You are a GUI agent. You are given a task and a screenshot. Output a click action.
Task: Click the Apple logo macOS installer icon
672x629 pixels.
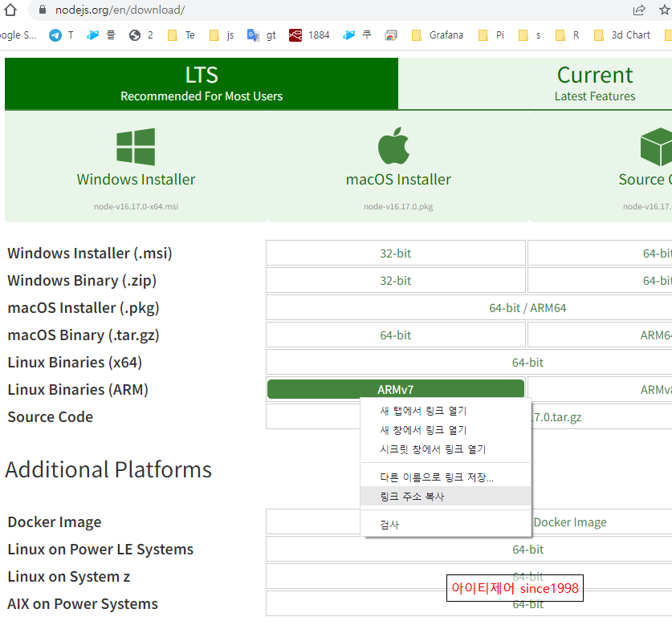394,145
